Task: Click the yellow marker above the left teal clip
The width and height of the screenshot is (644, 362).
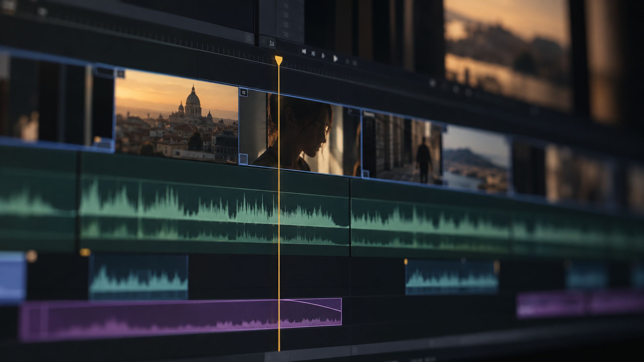Action: (85, 252)
